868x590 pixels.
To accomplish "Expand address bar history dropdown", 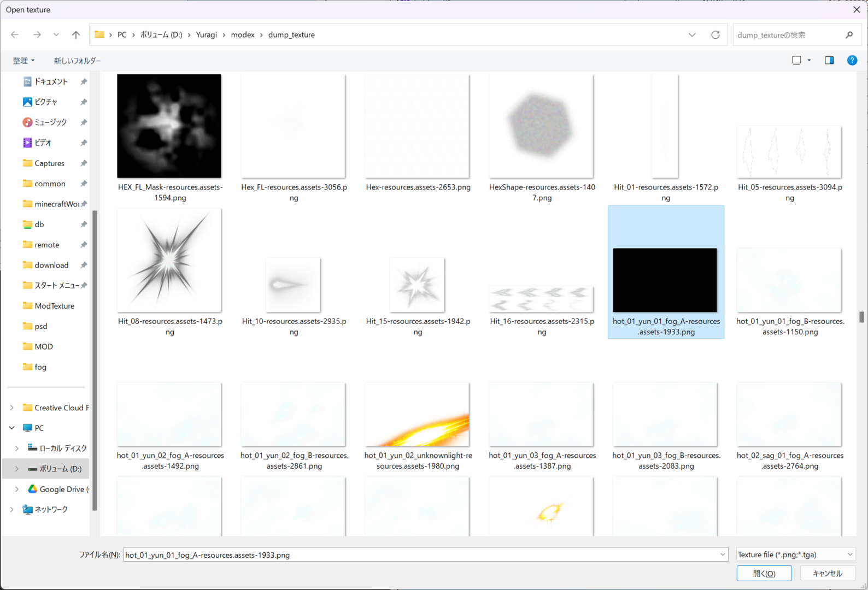I will click(692, 34).
